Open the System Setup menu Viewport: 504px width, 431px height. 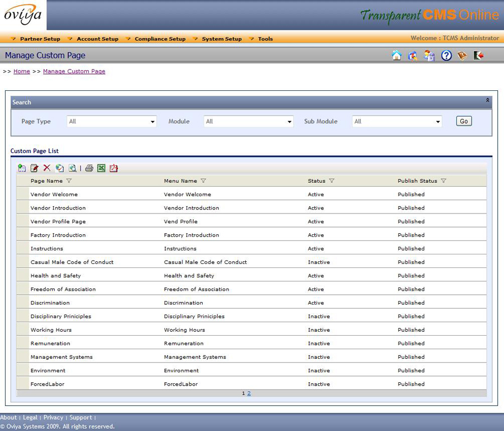[222, 39]
